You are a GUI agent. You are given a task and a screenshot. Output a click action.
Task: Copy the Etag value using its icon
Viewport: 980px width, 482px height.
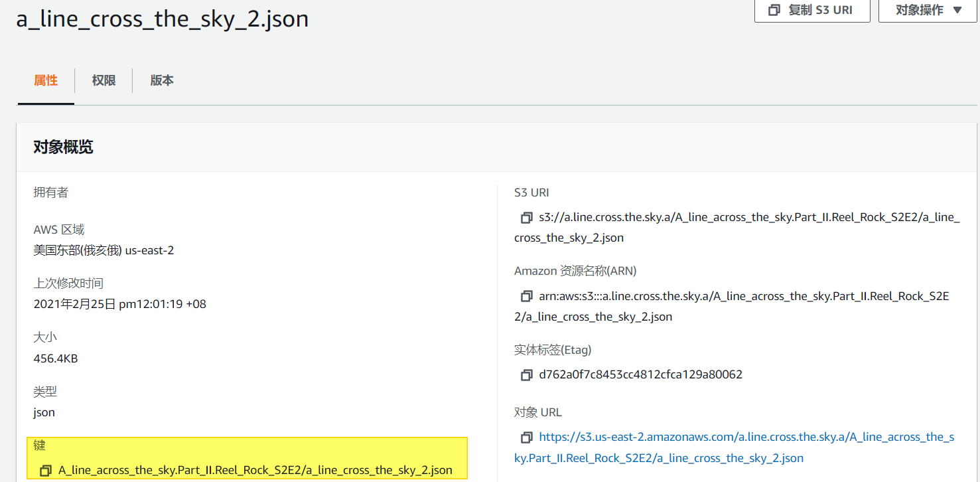click(x=526, y=375)
